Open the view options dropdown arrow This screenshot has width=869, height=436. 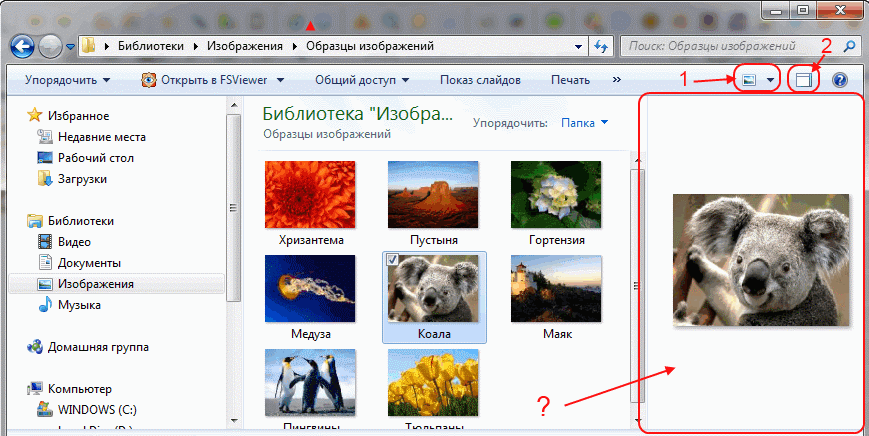(x=770, y=80)
